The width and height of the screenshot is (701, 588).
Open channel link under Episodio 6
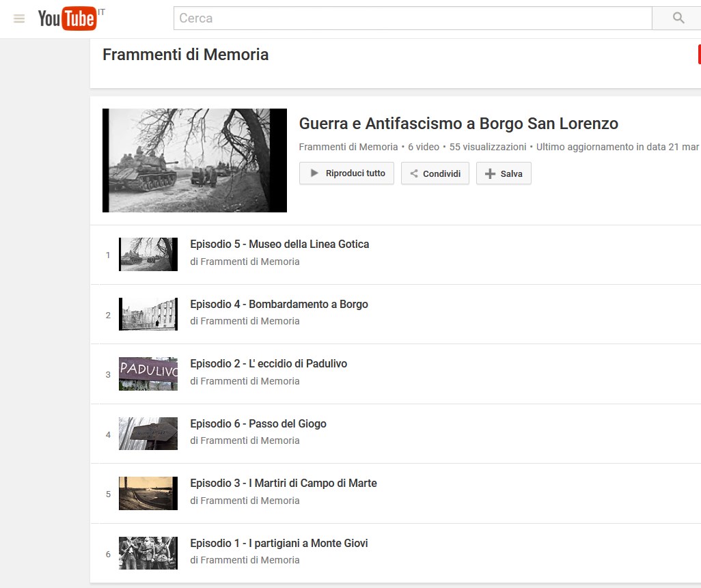coord(250,440)
